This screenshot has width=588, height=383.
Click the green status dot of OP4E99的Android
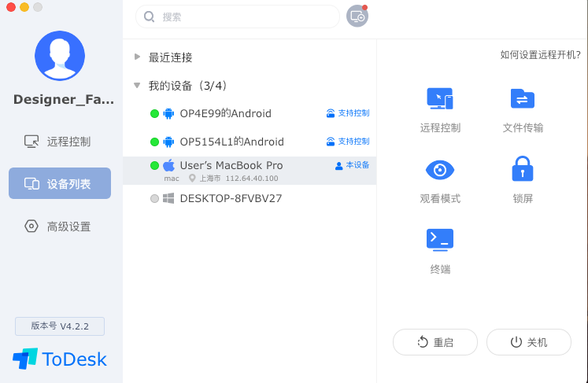click(x=154, y=113)
